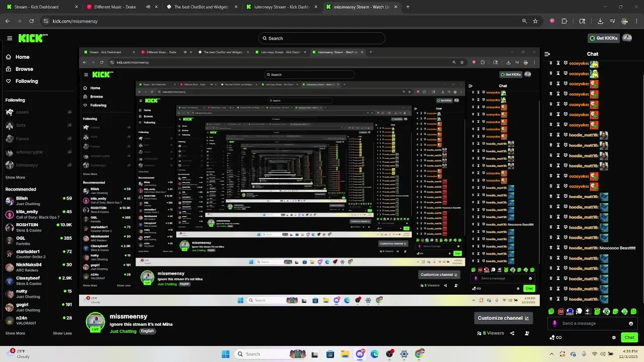Click the Windows Start button

pyautogui.click(x=226, y=354)
